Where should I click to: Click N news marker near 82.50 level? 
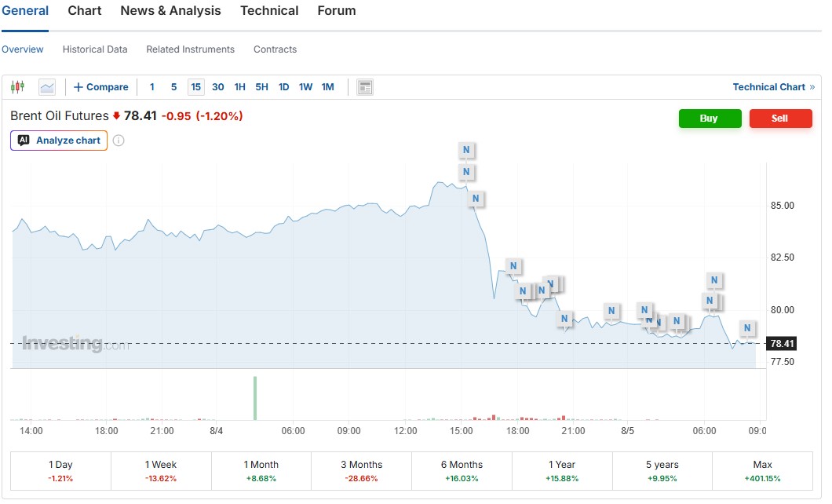(513, 266)
